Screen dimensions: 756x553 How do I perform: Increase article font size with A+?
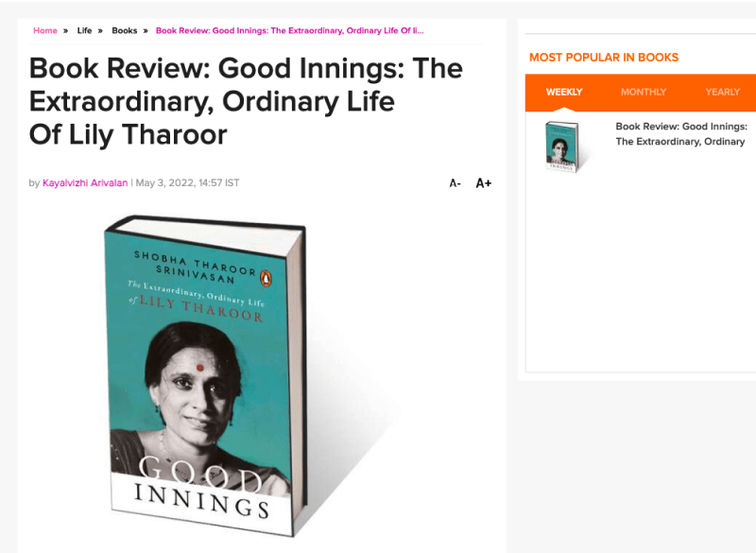(483, 183)
